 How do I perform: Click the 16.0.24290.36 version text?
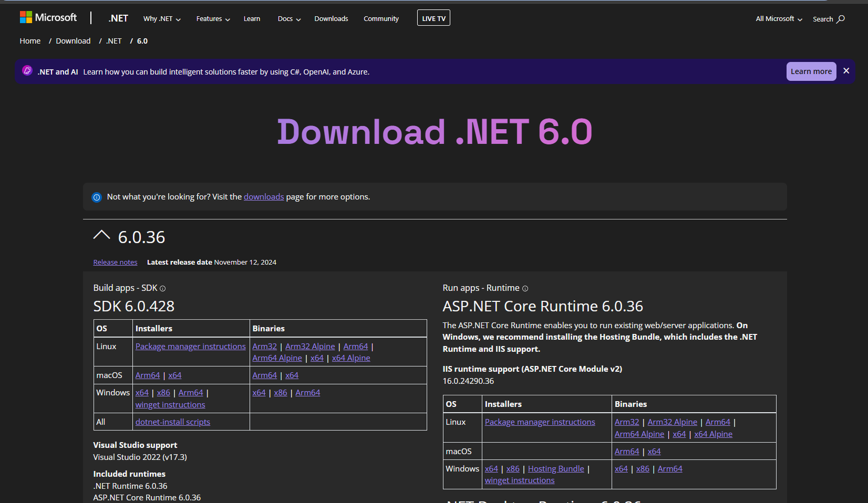coord(468,381)
